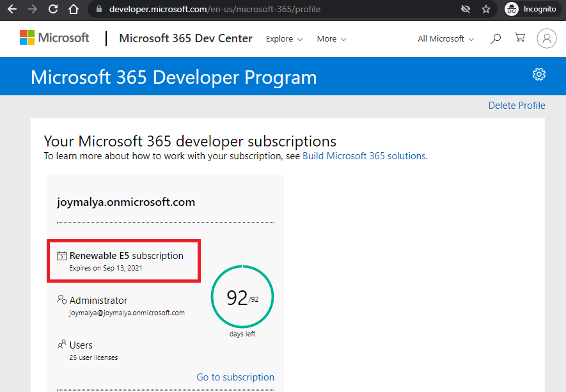Open the shopping cart icon
The width and height of the screenshot is (566, 392).
[520, 37]
